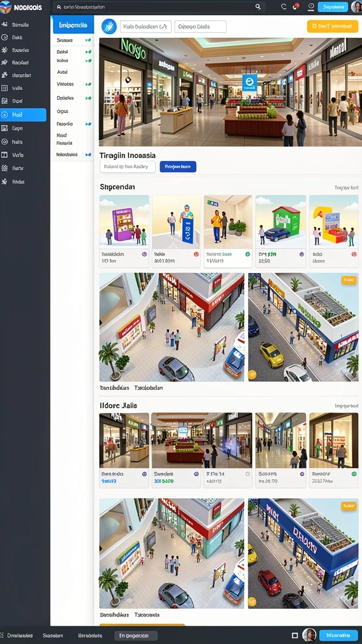The image size is (362, 644).
Task: Click the purple status icon on the first Shgcendan card
Action: [144, 254]
